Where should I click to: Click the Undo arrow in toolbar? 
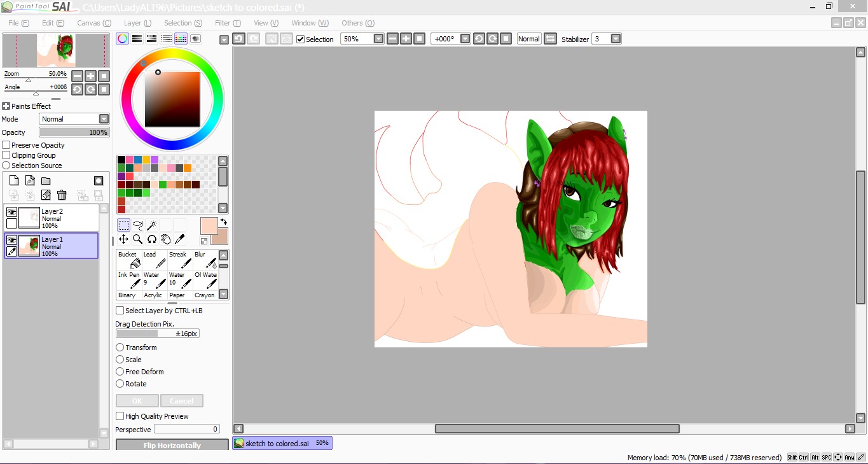(x=238, y=39)
